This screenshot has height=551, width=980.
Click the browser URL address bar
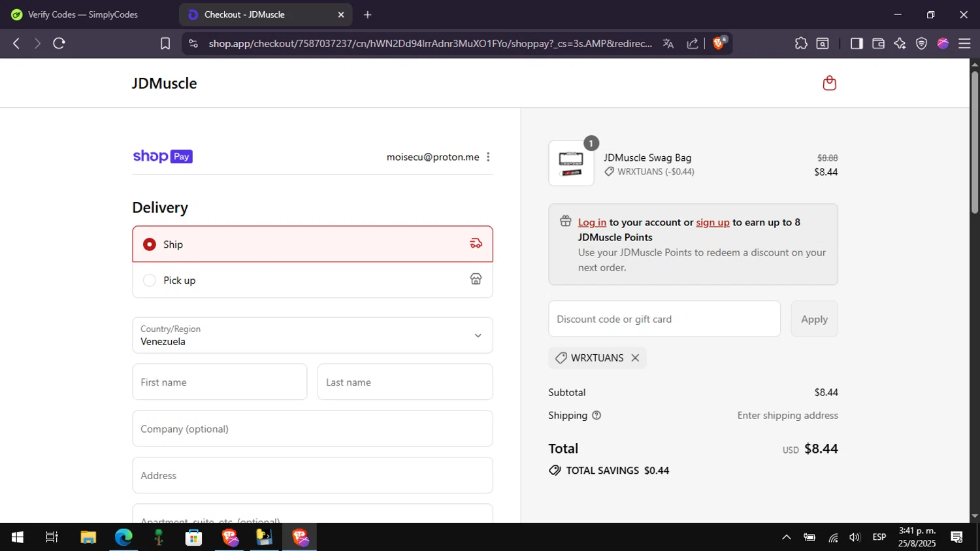(x=430, y=43)
